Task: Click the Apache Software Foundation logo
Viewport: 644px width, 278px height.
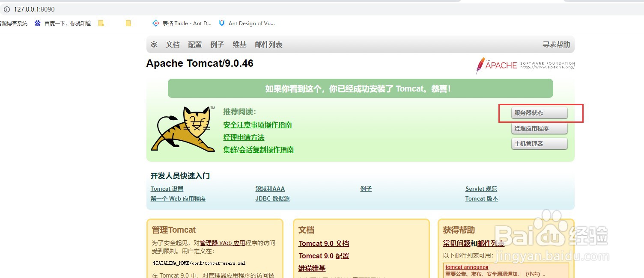Action: [525, 65]
